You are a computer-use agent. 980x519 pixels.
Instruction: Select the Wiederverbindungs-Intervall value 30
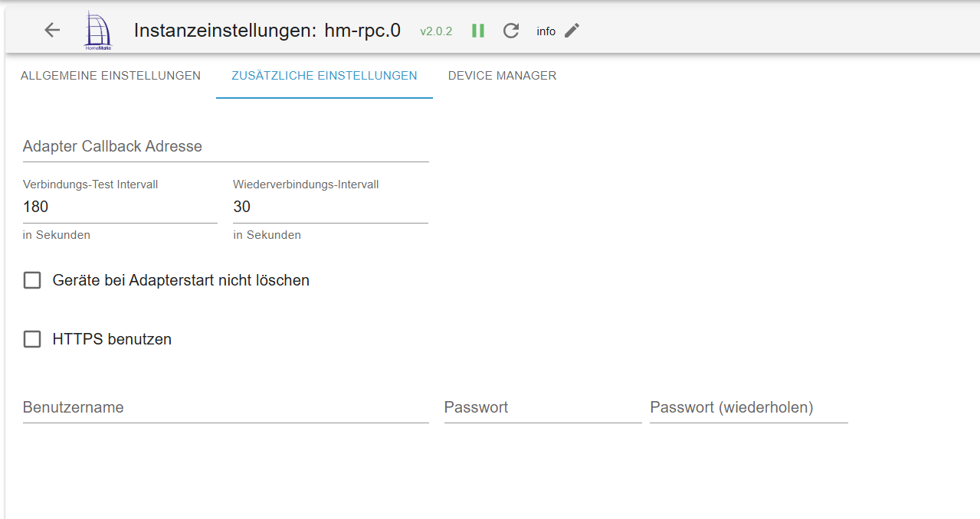click(x=329, y=207)
